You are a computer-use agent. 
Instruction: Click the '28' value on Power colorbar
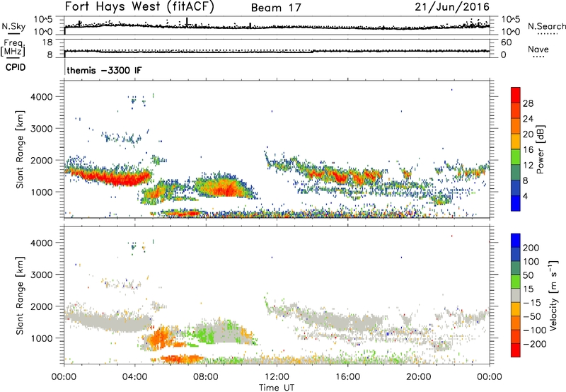click(528, 103)
